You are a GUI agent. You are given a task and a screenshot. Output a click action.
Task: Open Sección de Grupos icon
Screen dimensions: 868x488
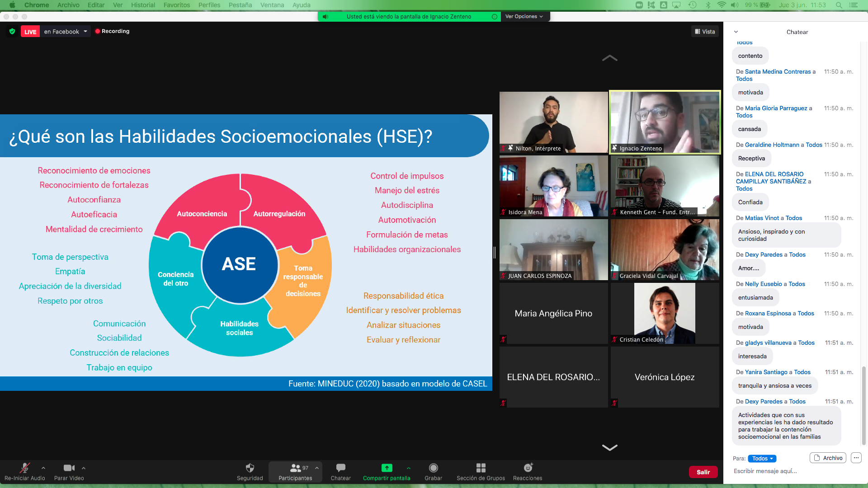click(481, 468)
